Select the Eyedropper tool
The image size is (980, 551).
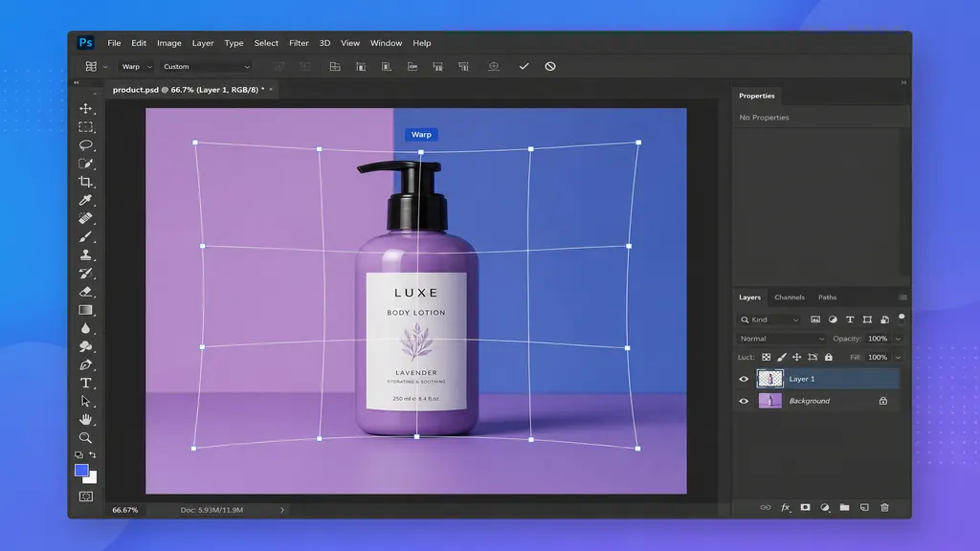(85, 200)
